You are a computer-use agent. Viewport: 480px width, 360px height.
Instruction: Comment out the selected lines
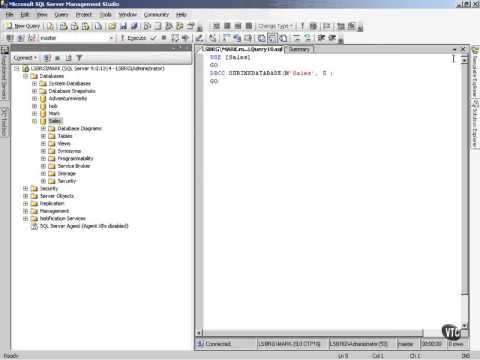coord(297,38)
